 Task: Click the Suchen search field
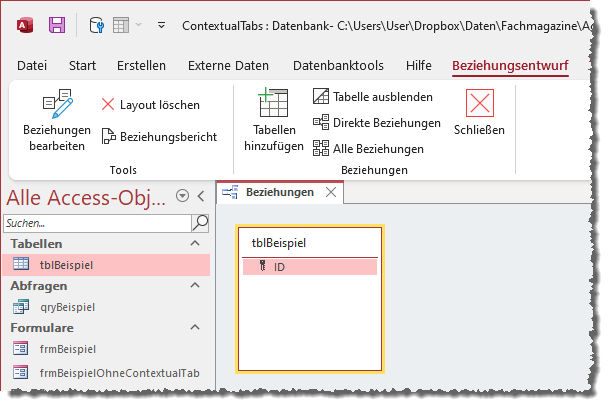click(97, 223)
